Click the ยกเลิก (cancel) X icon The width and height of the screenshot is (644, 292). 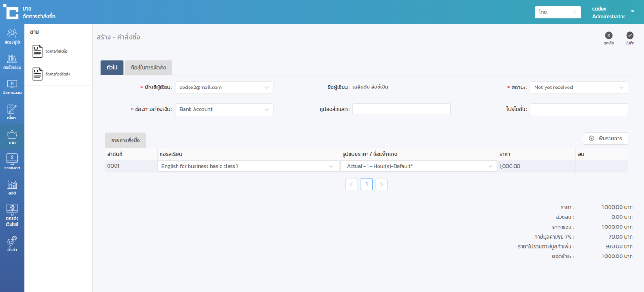click(609, 35)
